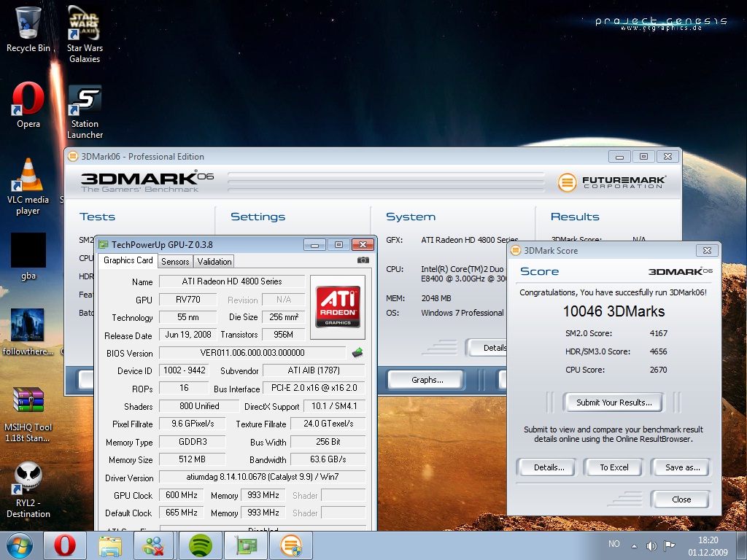Click the Shaders 800 Unified field
This screenshot has width=747, height=560.
pos(199,406)
